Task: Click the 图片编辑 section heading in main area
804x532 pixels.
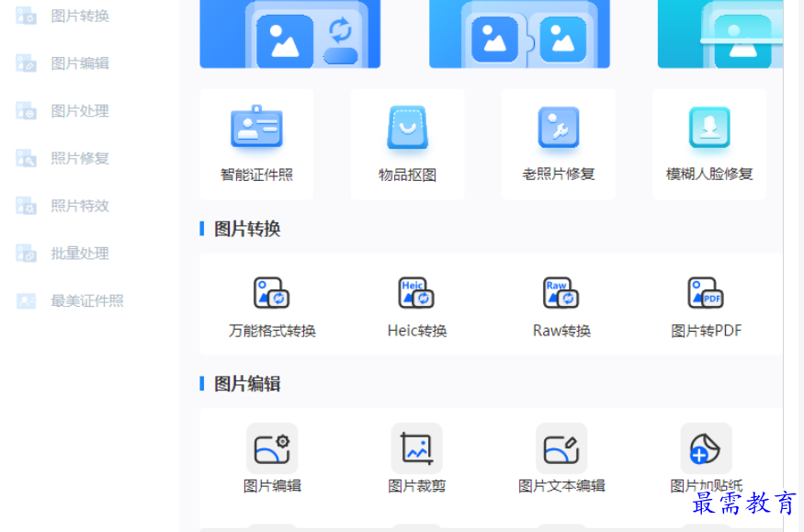Action: [x=247, y=384]
